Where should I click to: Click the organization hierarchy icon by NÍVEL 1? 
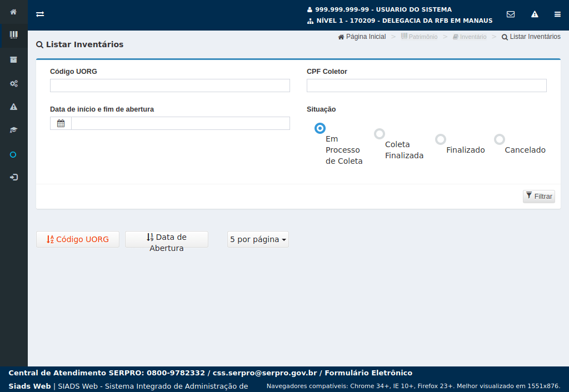point(310,21)
